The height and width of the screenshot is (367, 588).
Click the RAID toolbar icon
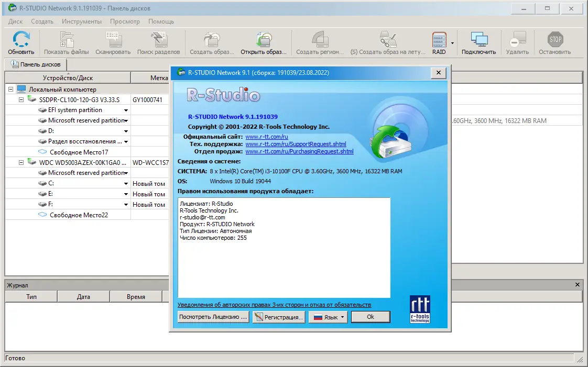pyautogui.click(x=439, y=39)
